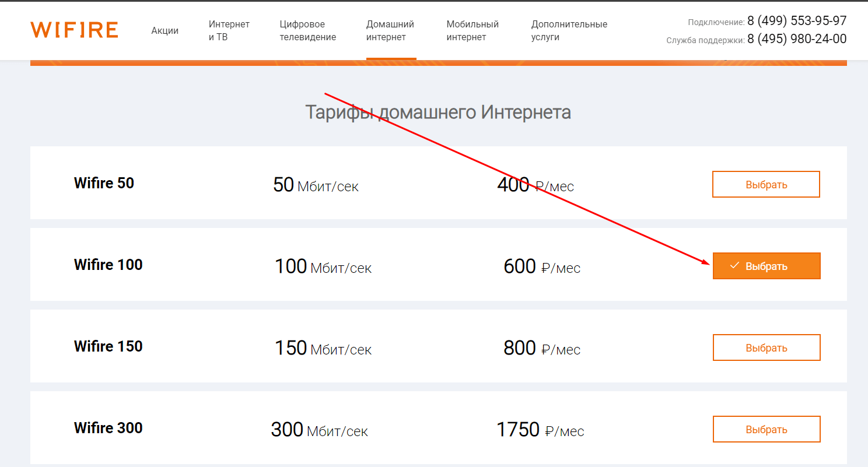Image resolution: width=868 pixels, height=467 pixels.
Task: Click the 1750 ₽/мес price
Action: (540, 430)
